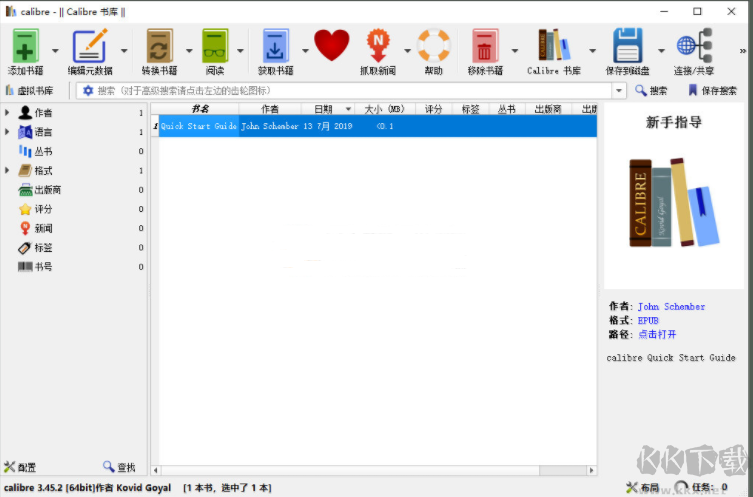Click the red heart donate icon
The width and height of the screenshot is (753, 497).
[x=331, y=46]
